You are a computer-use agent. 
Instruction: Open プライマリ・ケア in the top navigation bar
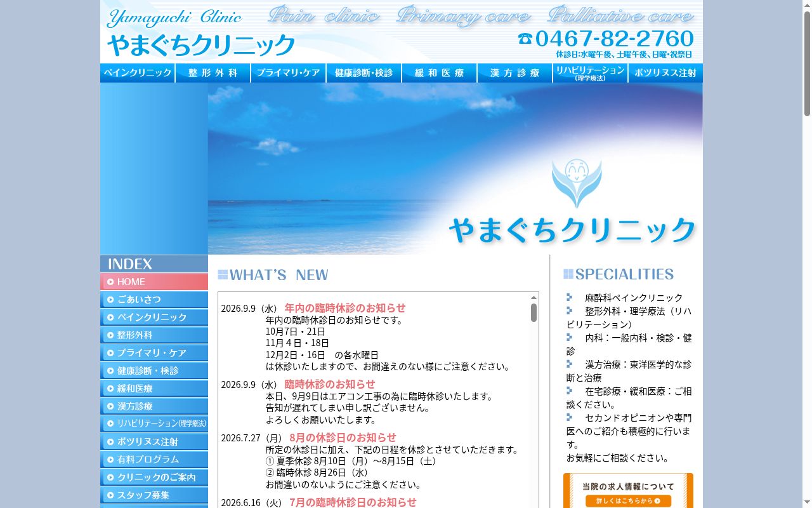(x=289, y=73)
